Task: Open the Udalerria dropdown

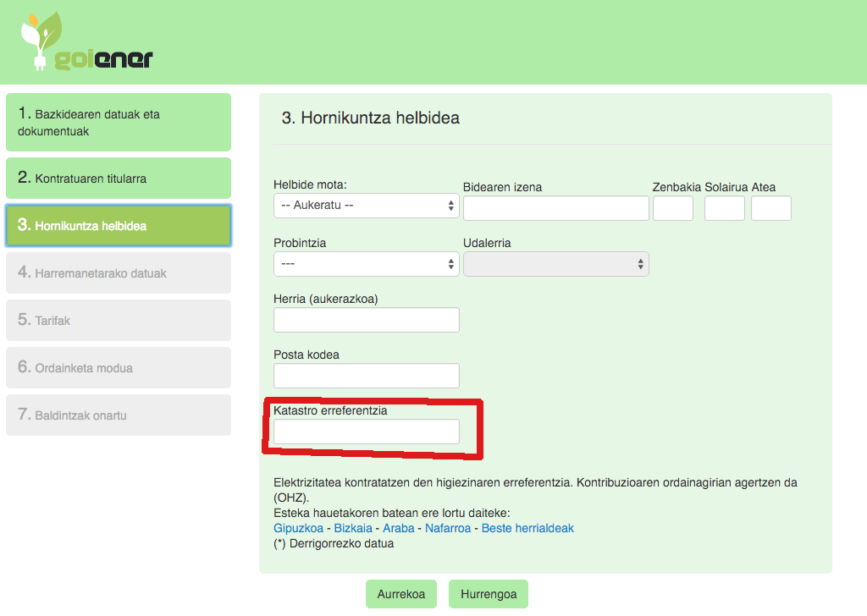Action: (x=555, y=264)
